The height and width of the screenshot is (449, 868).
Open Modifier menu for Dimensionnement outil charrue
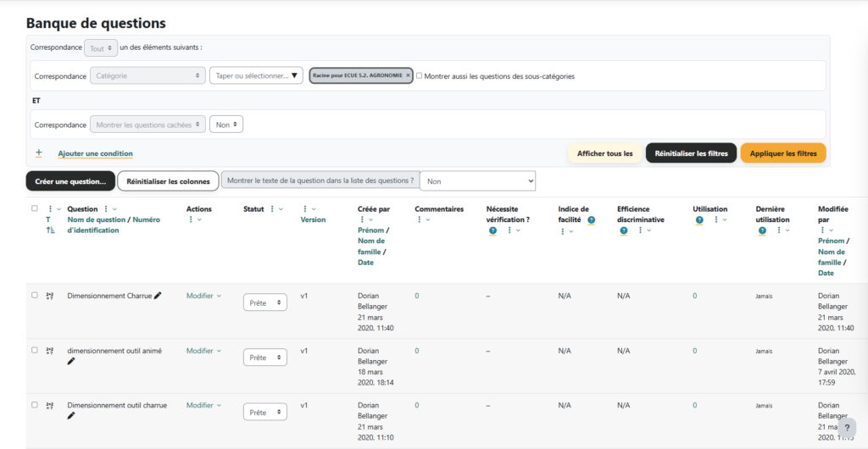[x=203, y=405]
